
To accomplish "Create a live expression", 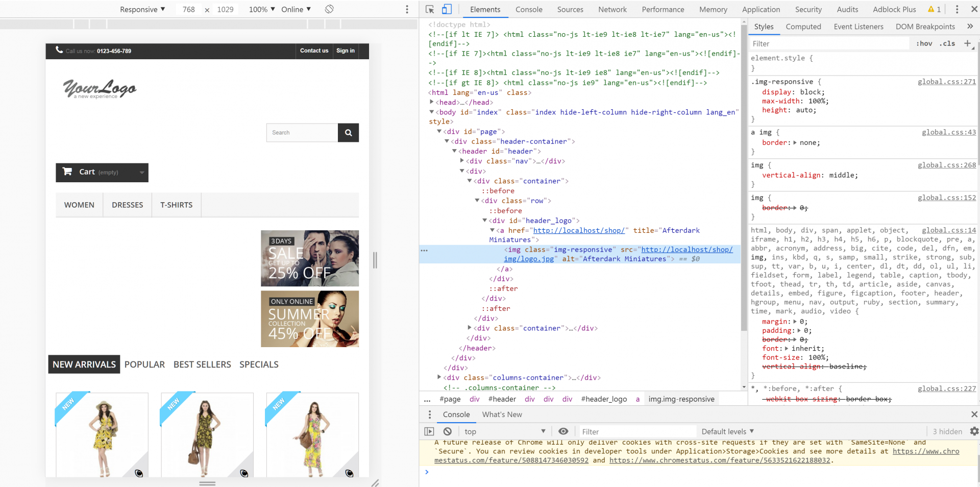I will tap(563, 431).
